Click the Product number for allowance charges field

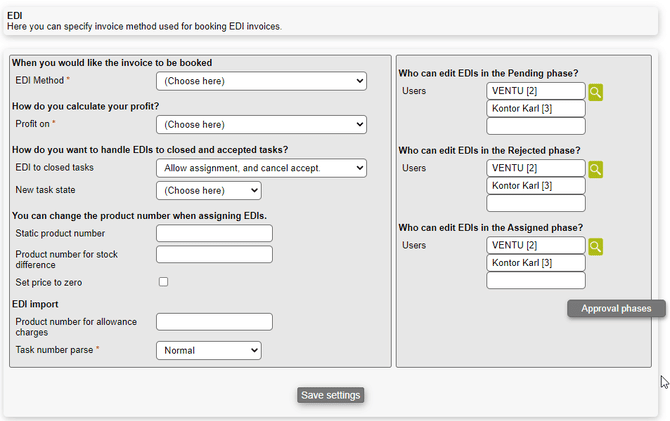[215, 322]
